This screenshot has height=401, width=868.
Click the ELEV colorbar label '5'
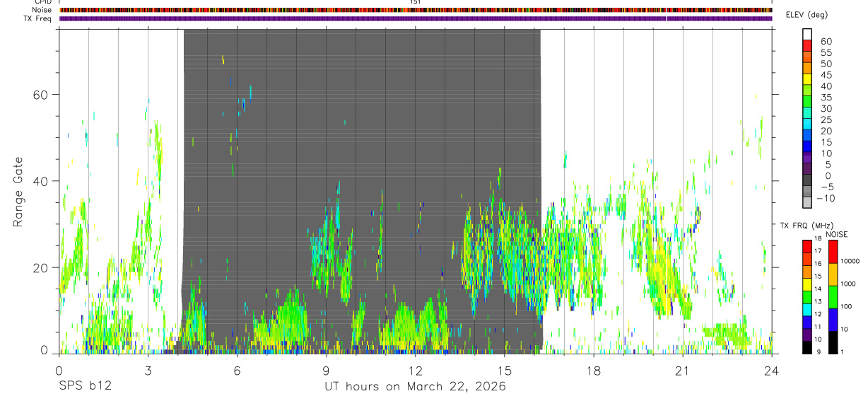tap(828, 165)
